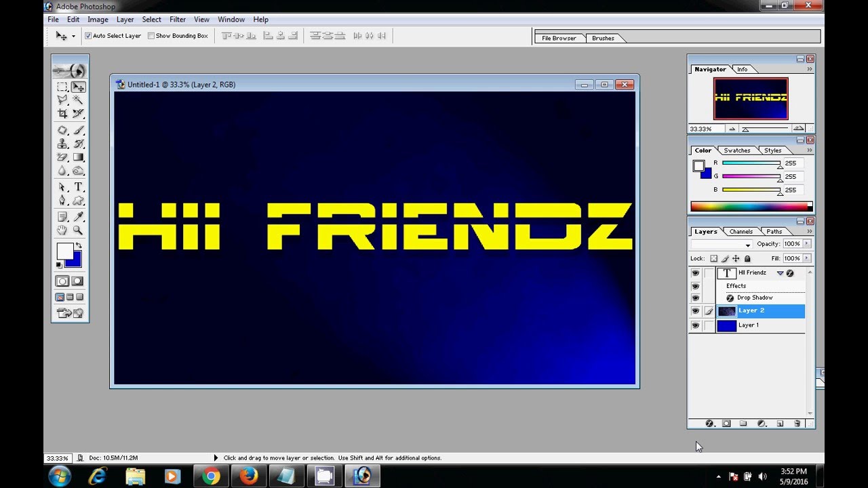Select the Crop tool
This screenshot has width=868, height=488.
[x=62, y=113]
